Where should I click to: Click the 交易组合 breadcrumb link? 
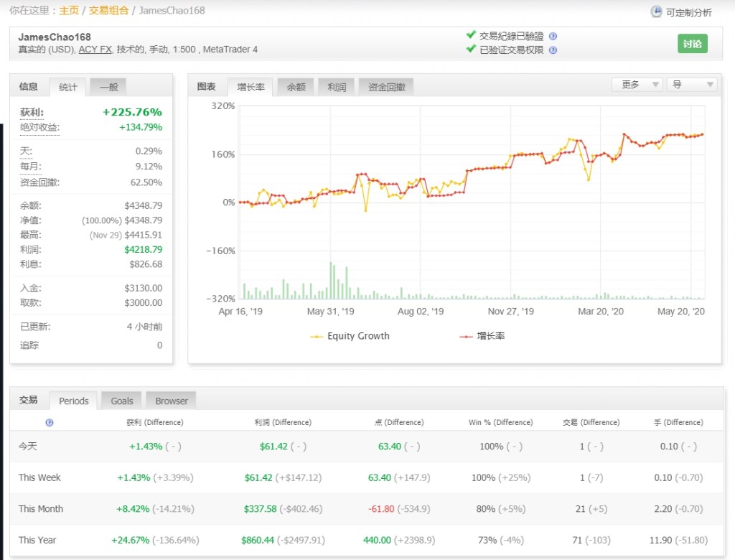click(x=108, y=11)
